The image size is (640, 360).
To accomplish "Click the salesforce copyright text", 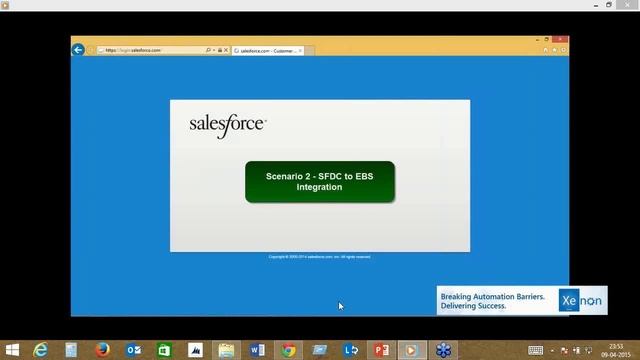I will click(x=320, y=257).
